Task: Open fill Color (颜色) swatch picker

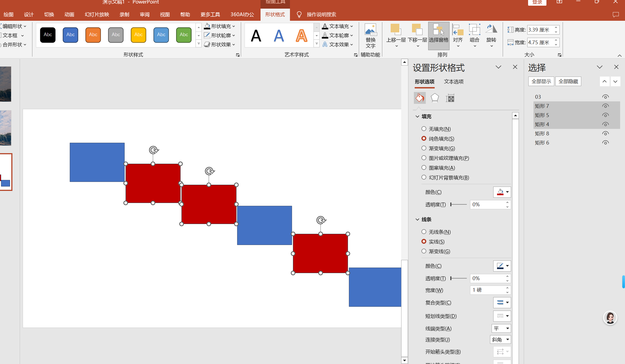Action: 502,192
